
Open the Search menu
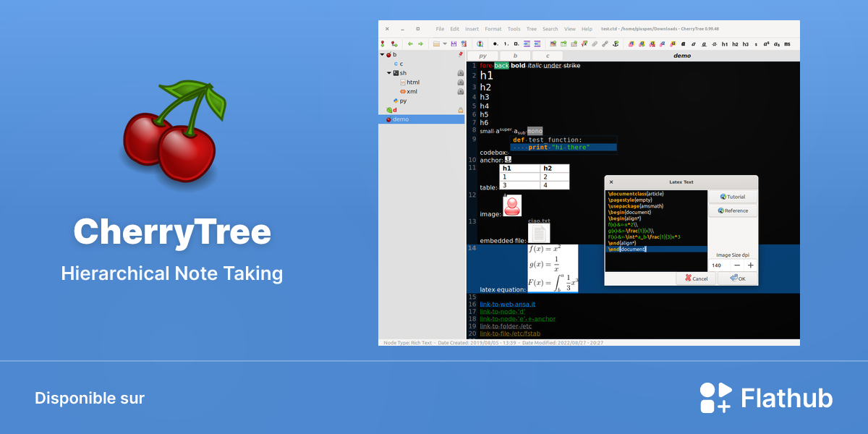(550, 29)
